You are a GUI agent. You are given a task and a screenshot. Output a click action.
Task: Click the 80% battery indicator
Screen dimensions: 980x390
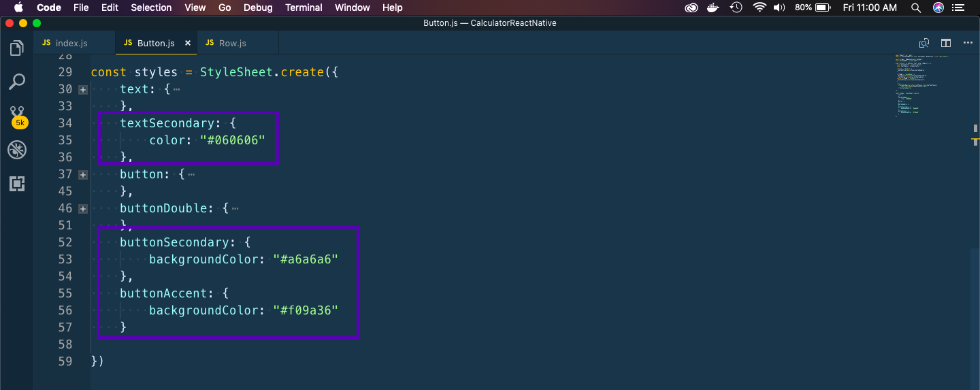coord(812,7)
